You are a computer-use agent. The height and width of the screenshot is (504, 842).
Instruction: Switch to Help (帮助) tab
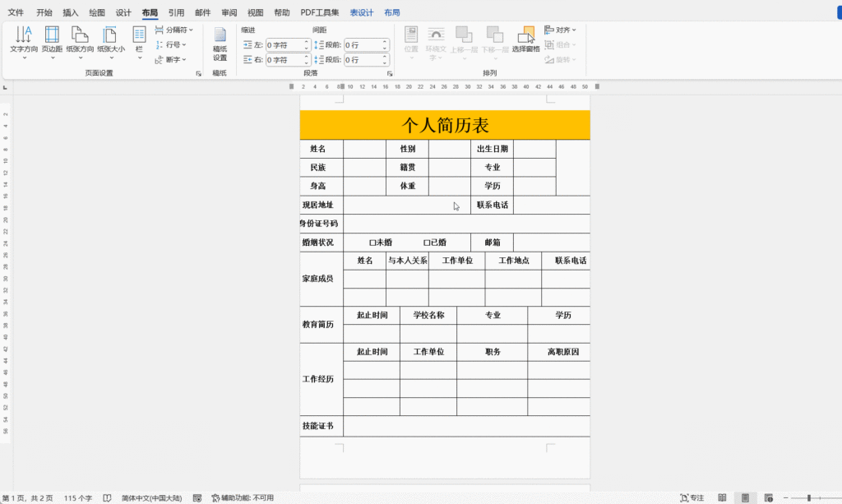coord(281,12)
